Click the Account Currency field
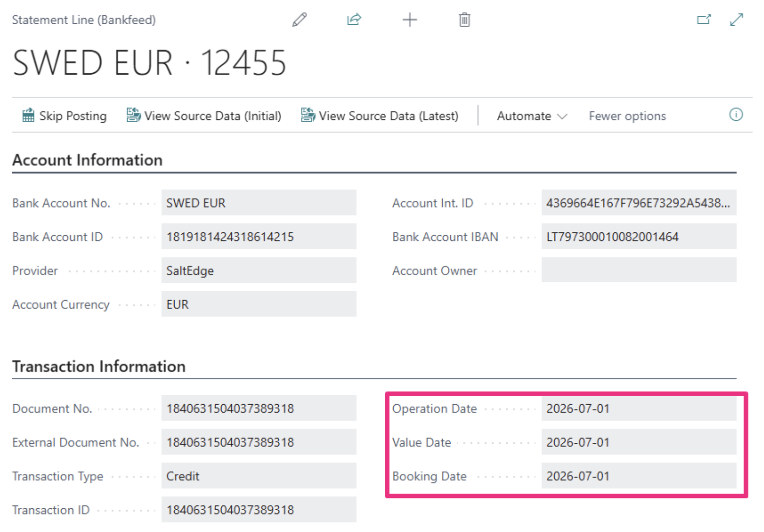Viewport: 764px width, 532px height. 259,304
